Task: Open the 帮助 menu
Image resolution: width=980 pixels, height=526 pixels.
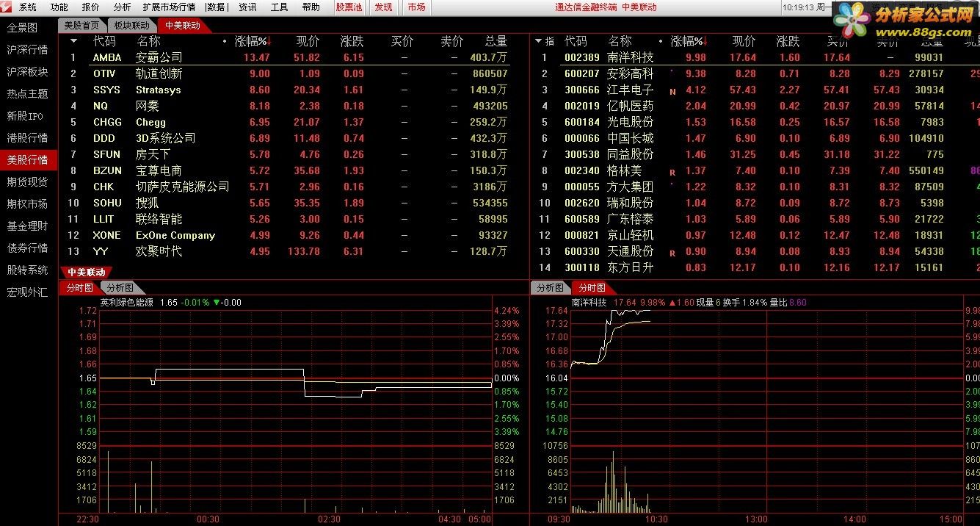Action: click(x=311, y=7)
